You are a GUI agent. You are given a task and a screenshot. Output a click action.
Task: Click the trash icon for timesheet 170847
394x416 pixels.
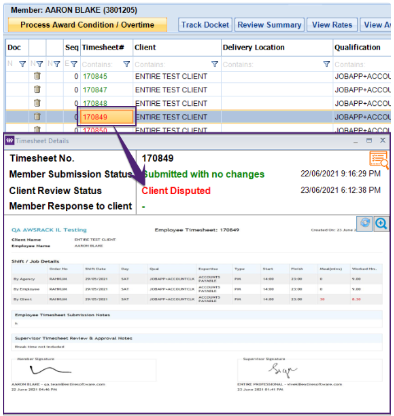37,90
